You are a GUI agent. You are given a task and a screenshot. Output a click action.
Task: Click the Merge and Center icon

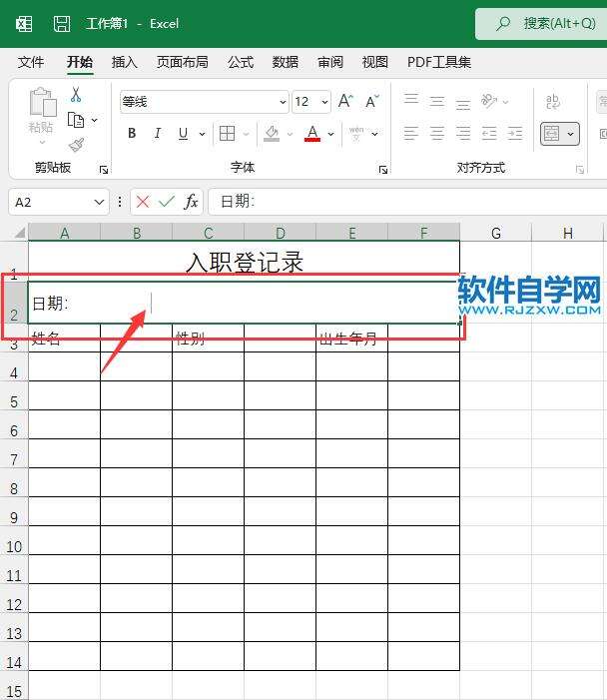pyautogui.click(x=552, y=134)
